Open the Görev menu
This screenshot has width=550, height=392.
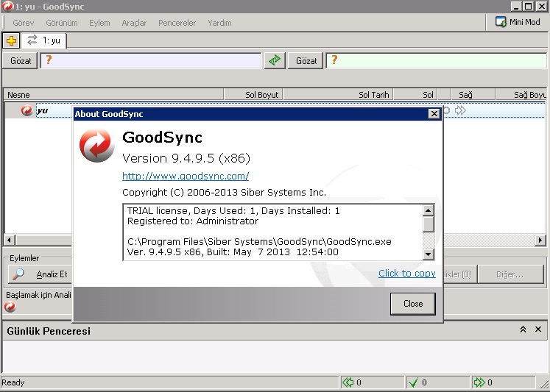[24, 23]
